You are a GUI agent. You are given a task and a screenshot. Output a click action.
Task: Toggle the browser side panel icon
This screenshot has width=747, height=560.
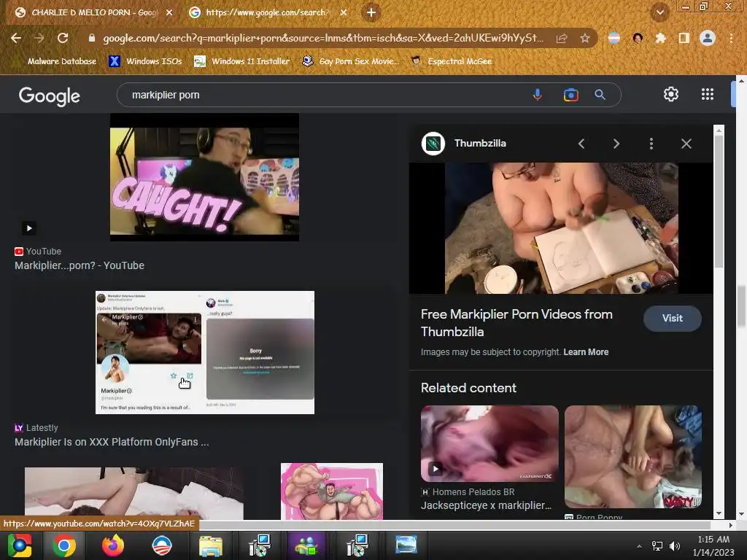tap(684, 38)
